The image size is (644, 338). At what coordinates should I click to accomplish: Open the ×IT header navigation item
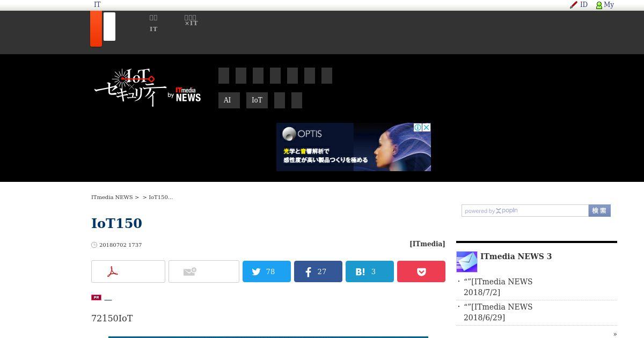[191, 21]
